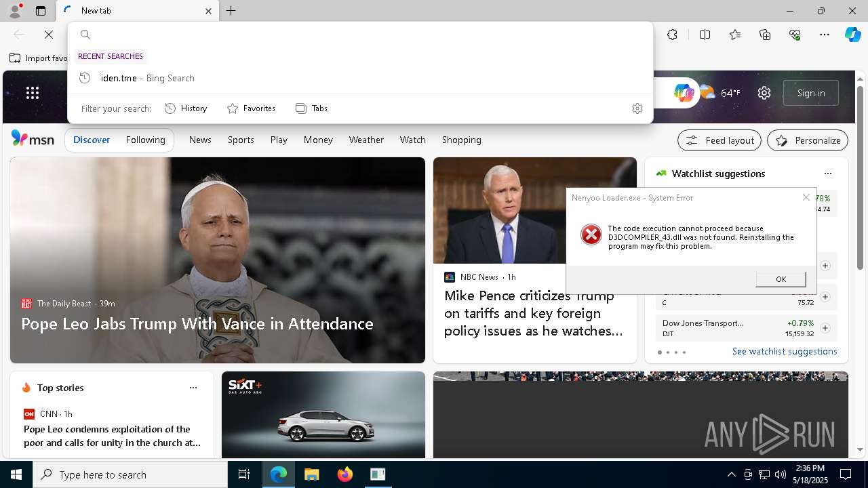Image resolution: width=868 pixels, height=488 pixels.
Task: Add Dow Jones Transport to watchlist
Action: (x=825, y=328)
